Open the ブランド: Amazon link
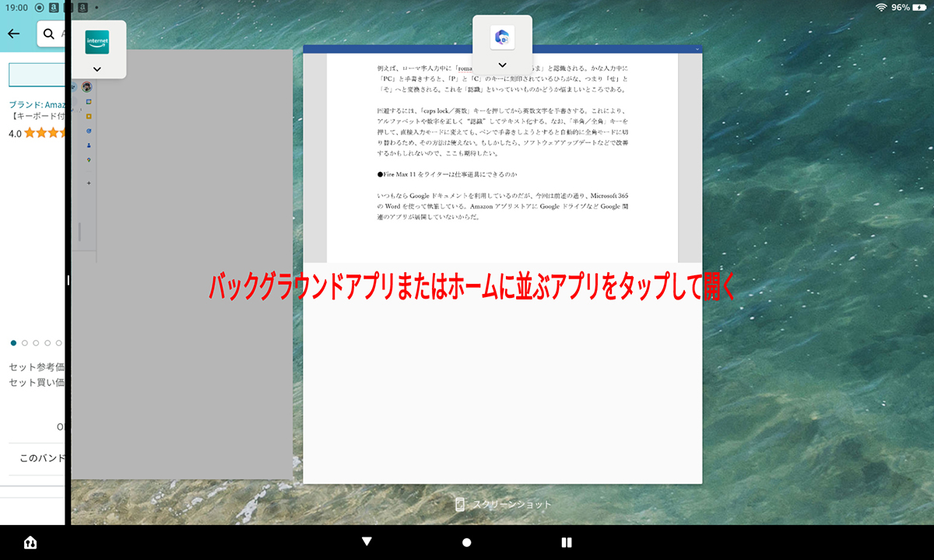934x560 pixels. tap(36, 105)
